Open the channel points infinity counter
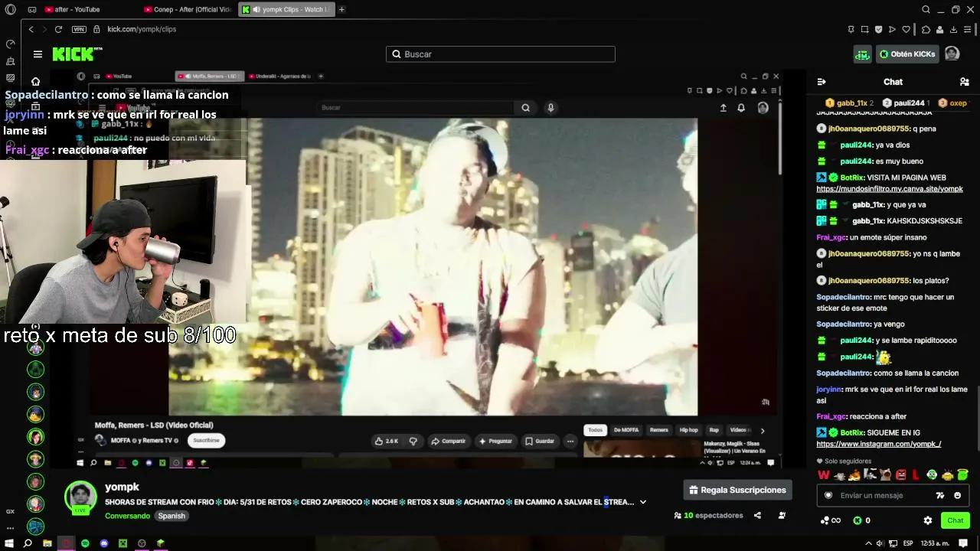 point(831,520)
